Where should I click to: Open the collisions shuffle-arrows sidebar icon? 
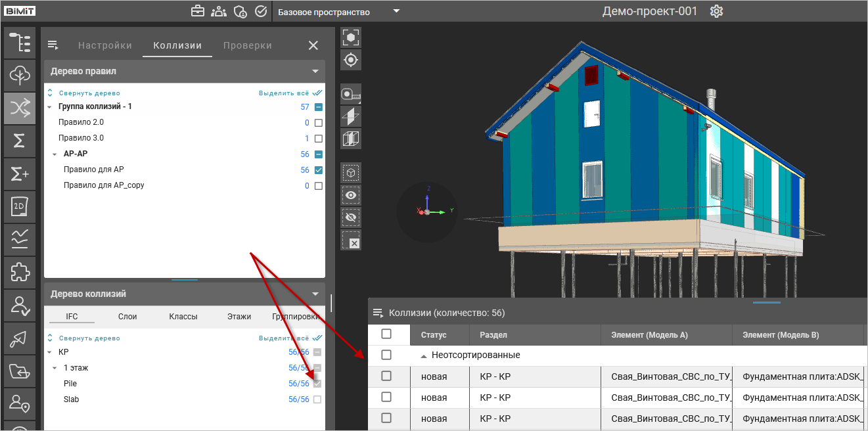click(x=20, y=108)
